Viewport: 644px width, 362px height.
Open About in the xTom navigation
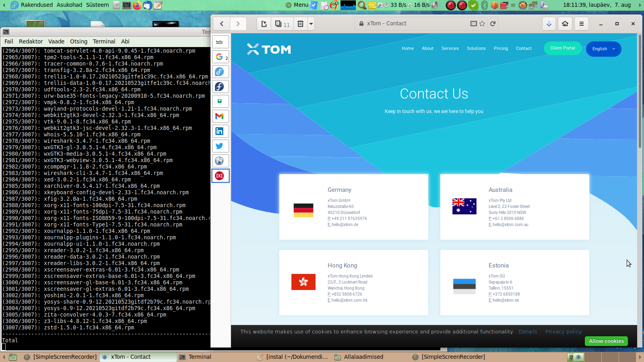pos(427,48)
